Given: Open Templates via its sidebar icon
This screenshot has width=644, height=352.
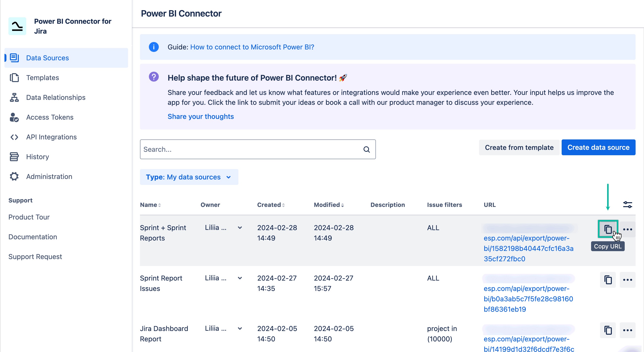Looking at the screenshot, I should click(x=14, y=77).
